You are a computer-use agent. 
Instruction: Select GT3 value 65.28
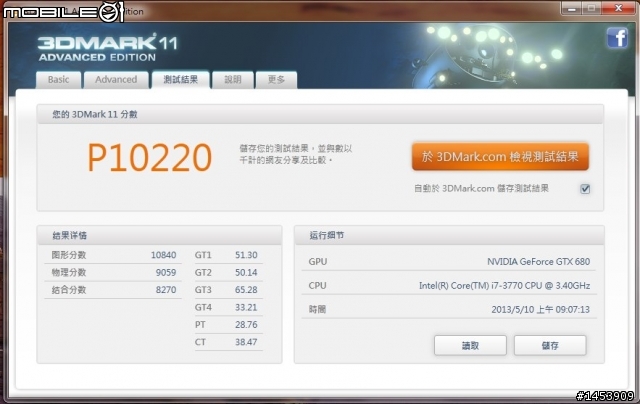pyautogui.click(x=246, y=290)
